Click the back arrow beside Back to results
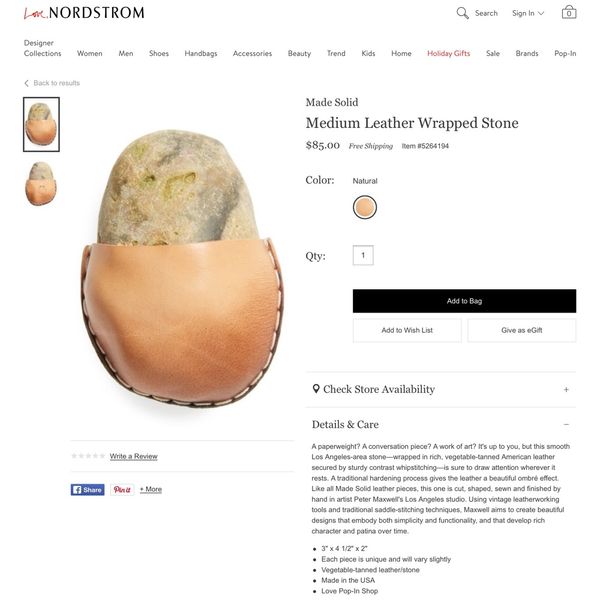600x600 pixels. click(26, 83)
